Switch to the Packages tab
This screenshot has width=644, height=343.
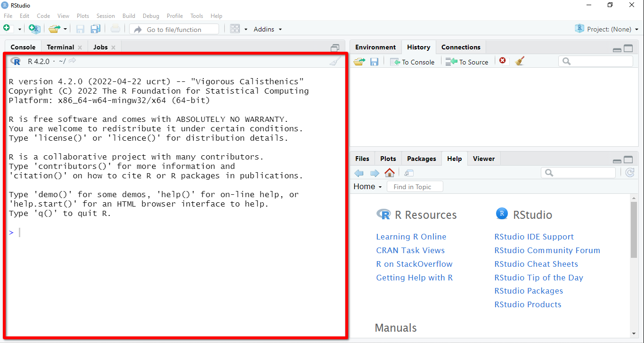coord(422,159)
